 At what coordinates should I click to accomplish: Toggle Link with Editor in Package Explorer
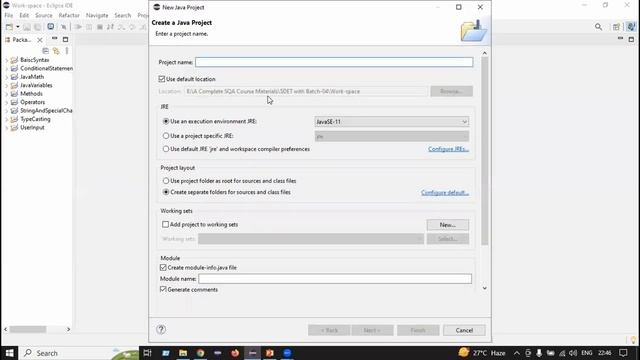click(56, 51)
